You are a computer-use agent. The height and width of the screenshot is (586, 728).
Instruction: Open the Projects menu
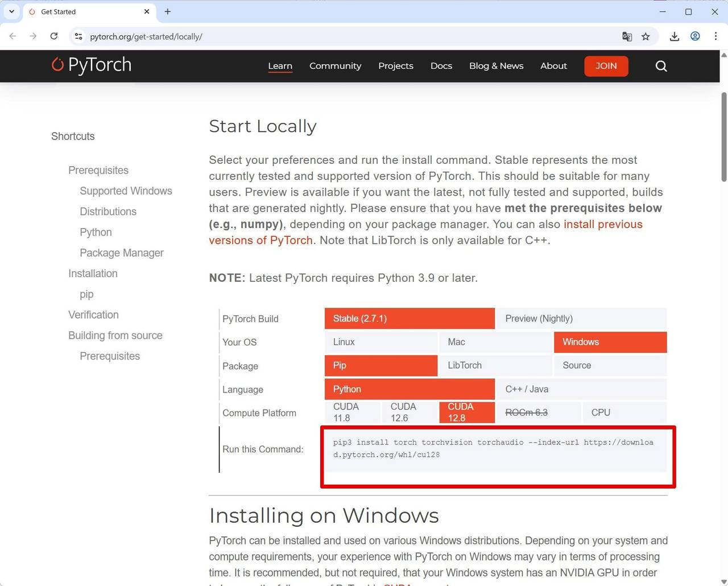pos(396,66)
